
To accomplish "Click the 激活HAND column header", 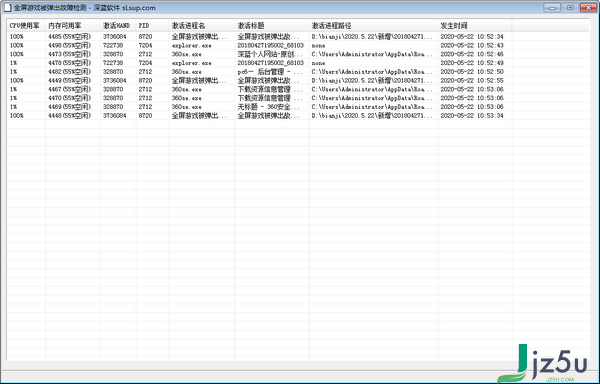I will [118, 26].
